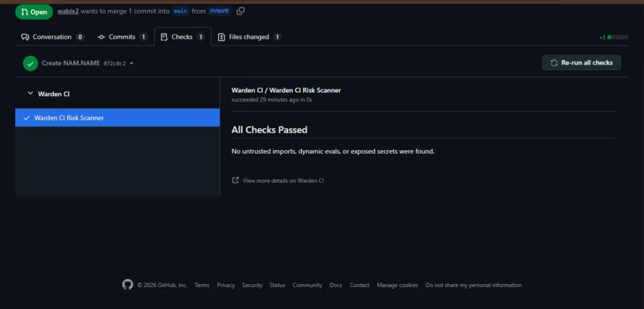Viewport: 644px width, 309px height.
Task: Open the 072c0c2 commit dropdown
Action: [118, 64]
